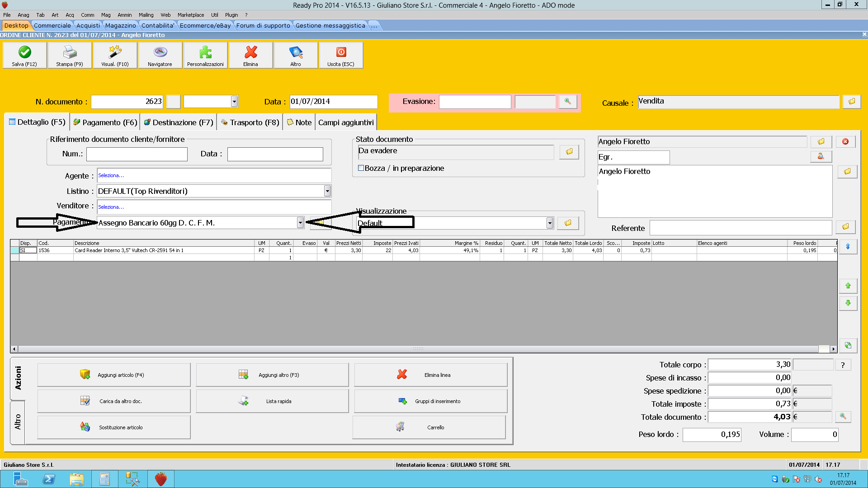Move line down with green arrow

point(848,303)
